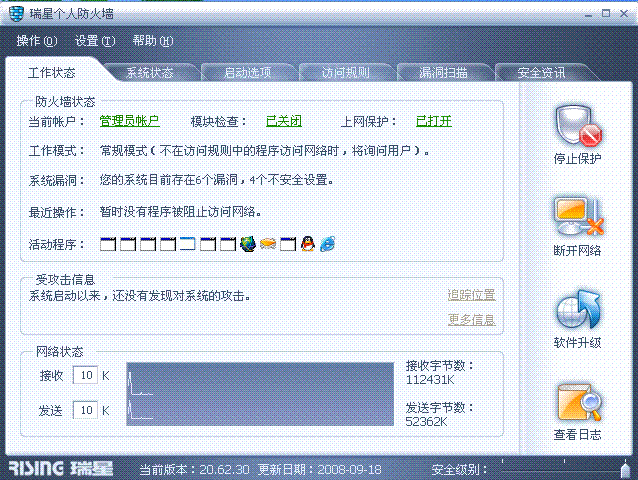Viewport: 638px width, 480px height.
Task: Open the 帮助(H) menu
Action: (x=153, y=41)
